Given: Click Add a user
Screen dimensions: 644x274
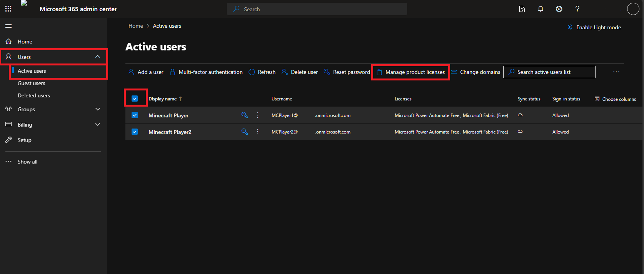Looking at the screenshot, I should coord(146,72).
